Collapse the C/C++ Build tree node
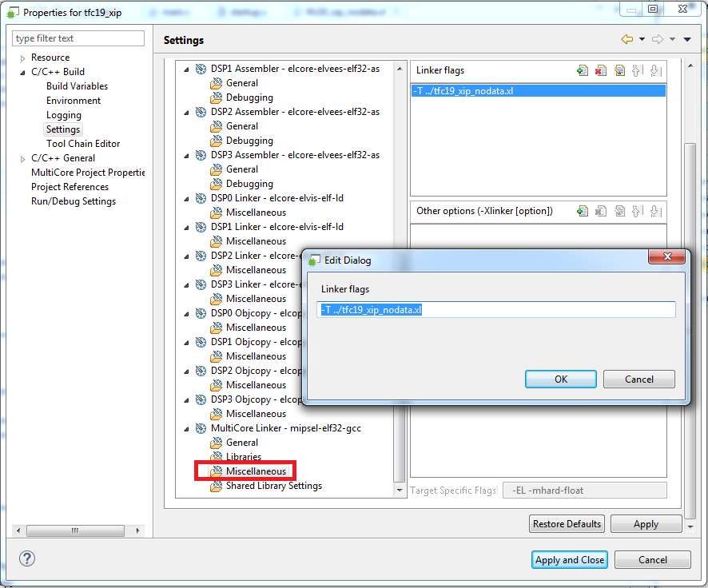708x588 pixels. click(22, 73)
